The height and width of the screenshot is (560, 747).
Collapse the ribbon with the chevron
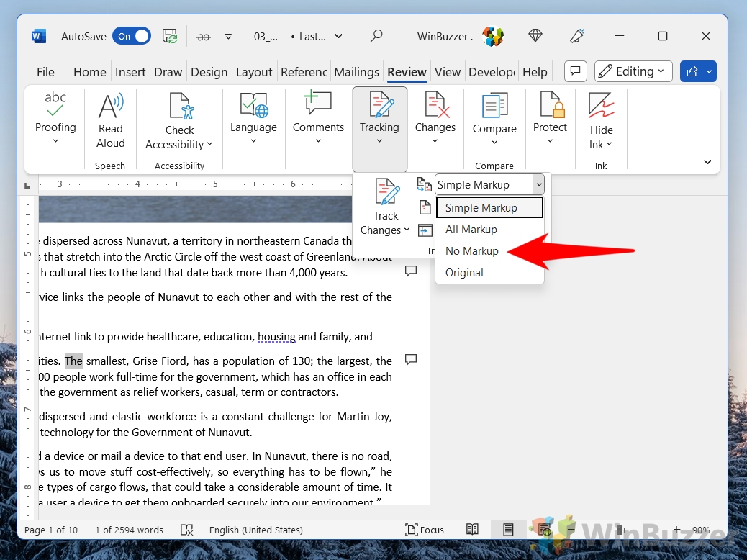pyautogui.click(x=707, y=162)
